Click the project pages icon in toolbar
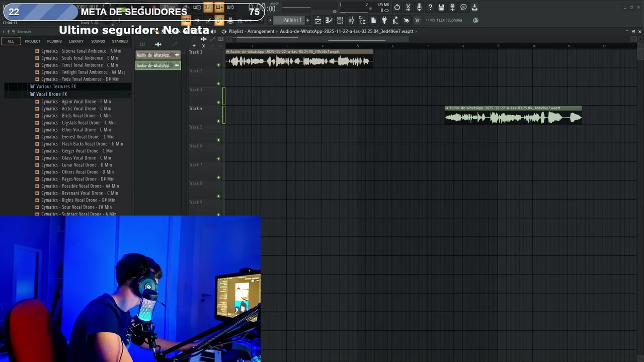This screenshot has width=644, height=362. click(373, 20)
